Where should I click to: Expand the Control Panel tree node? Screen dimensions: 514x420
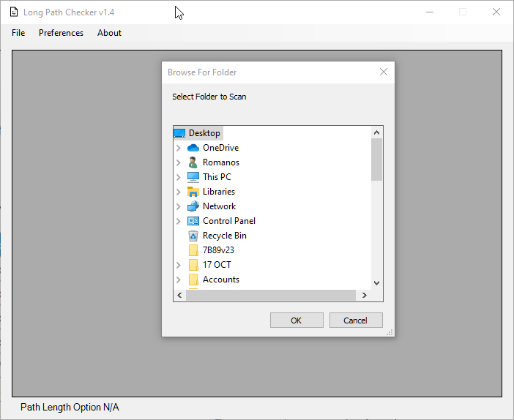click(x=179, y=221)
